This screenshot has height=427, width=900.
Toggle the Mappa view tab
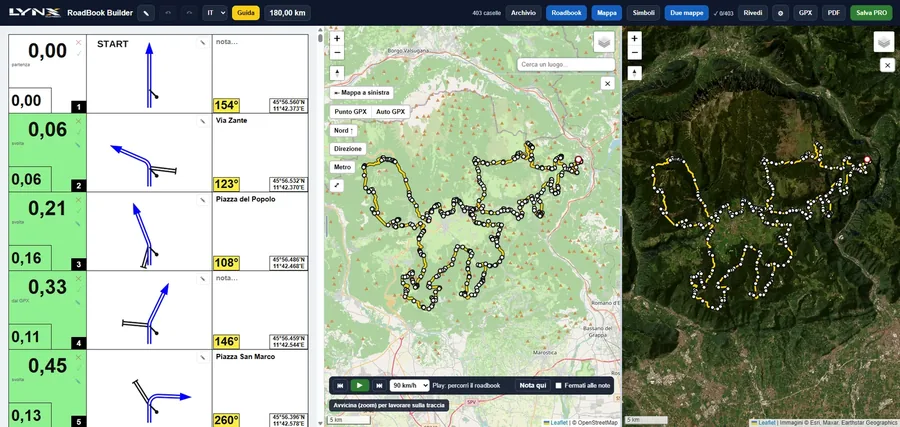coord(607,13)
